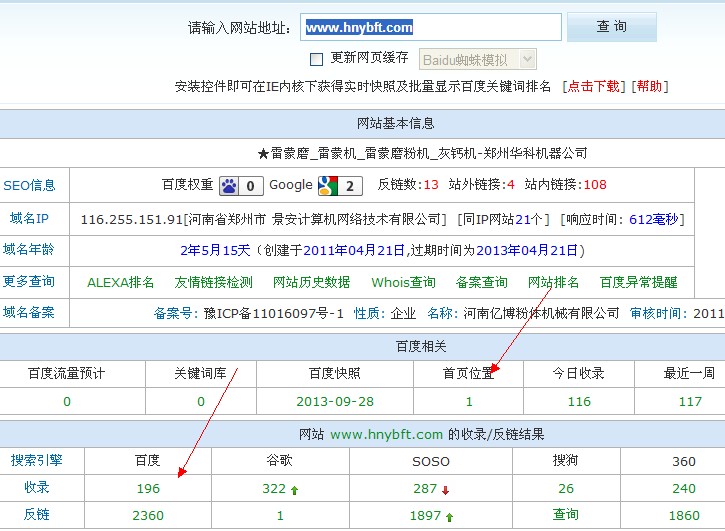Open 备案查询 link

click(x=481, y=283)
